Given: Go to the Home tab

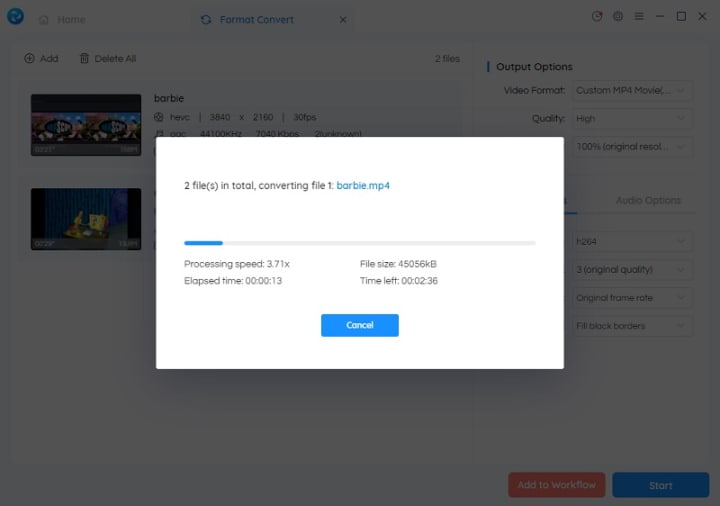Looking at the screenshot, I should click(x=62, y=20).
